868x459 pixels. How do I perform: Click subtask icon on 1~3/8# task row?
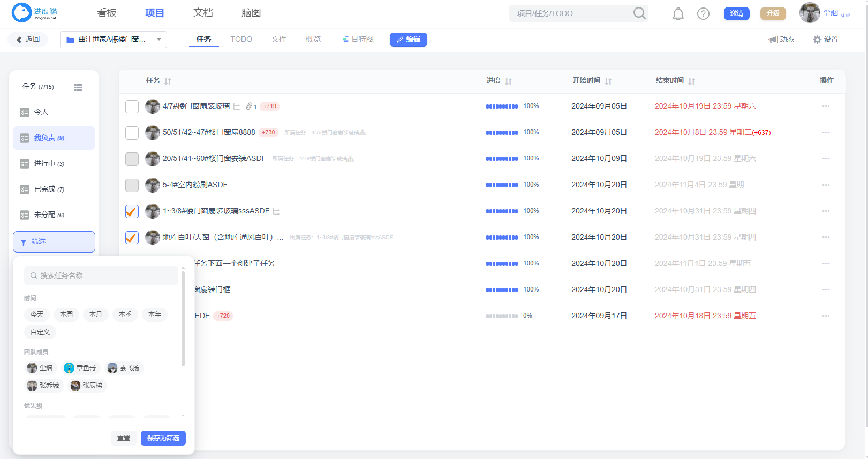click(x=276, y=211)
